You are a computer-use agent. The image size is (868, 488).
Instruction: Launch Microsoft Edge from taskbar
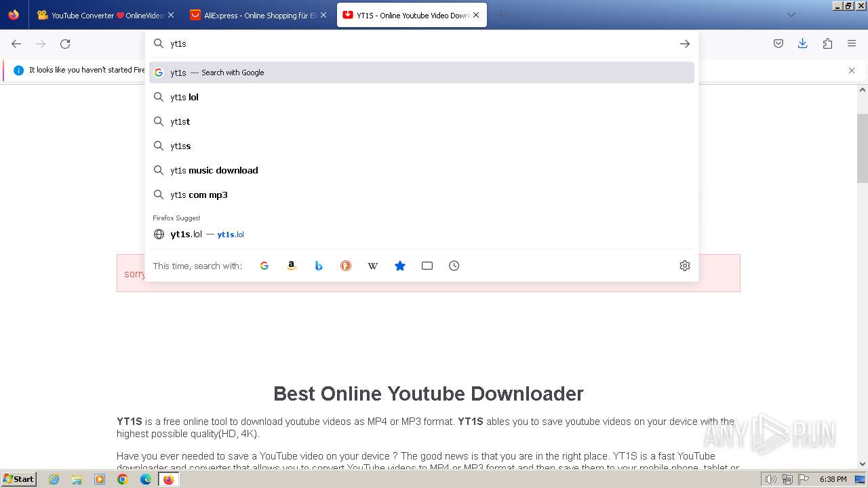pyautogui.click(x=146, y=479)
